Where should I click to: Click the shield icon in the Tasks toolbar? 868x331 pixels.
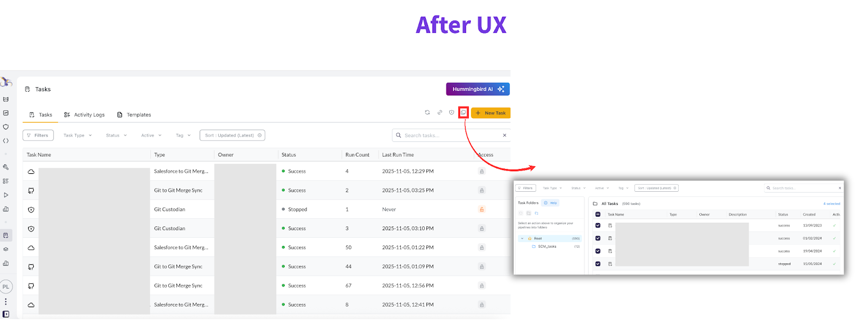pos(451,113)
